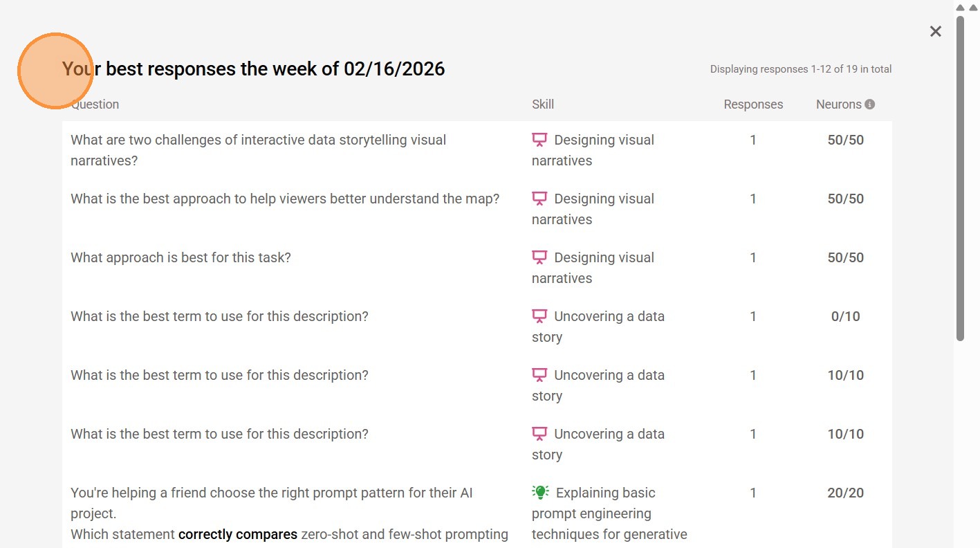Viewport: 980px width, 548px height.
Task: Click the Neurons column header
Action: tap(838, 104)
